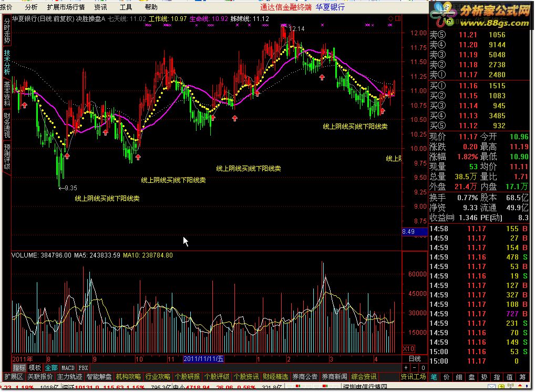Click the 日线 period selector
Image resolution: width=535 pixels, height=392 pixels.
click(415, 359)
